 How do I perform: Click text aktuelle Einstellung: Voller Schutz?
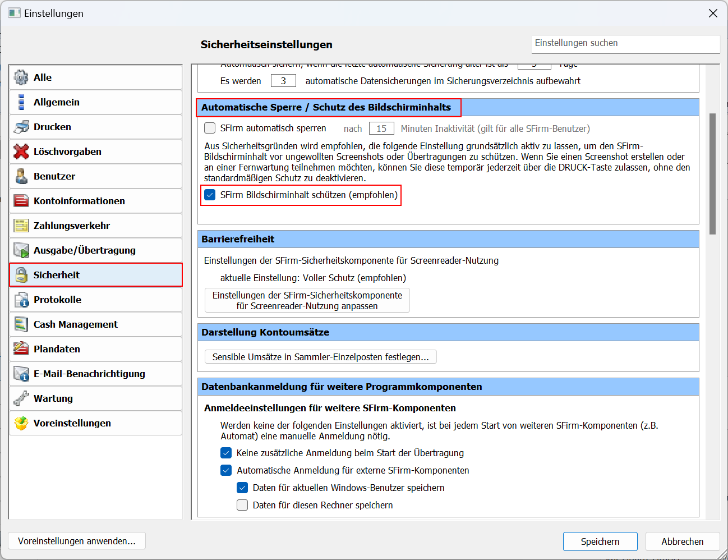pos(313,278)
